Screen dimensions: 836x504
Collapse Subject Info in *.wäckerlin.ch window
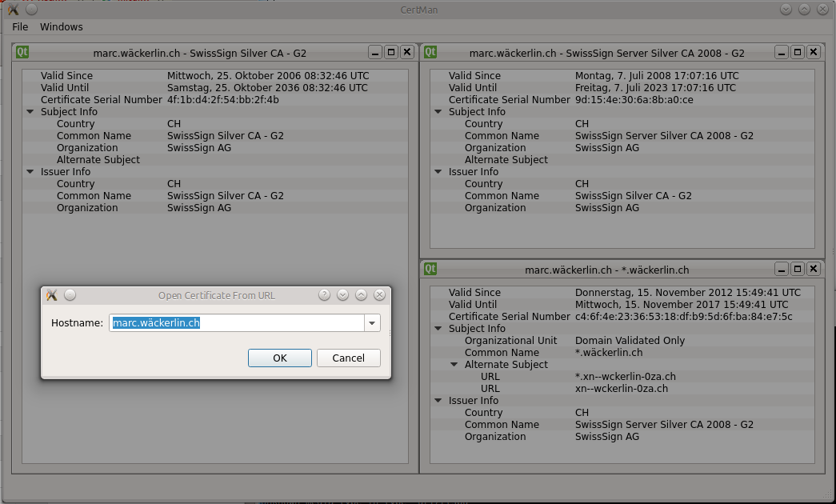pos(438,329)
